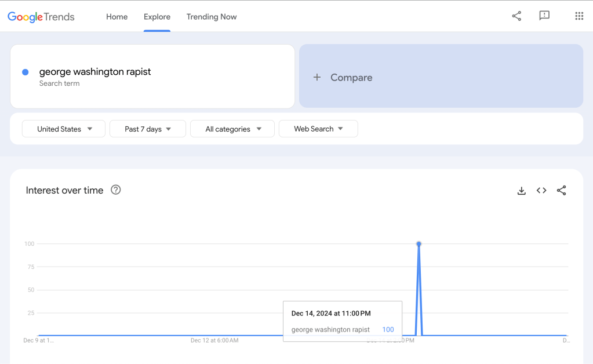Screen dimensions: 593x364
Task: Open the Google apps grid
Action: [x=579, y=16]
